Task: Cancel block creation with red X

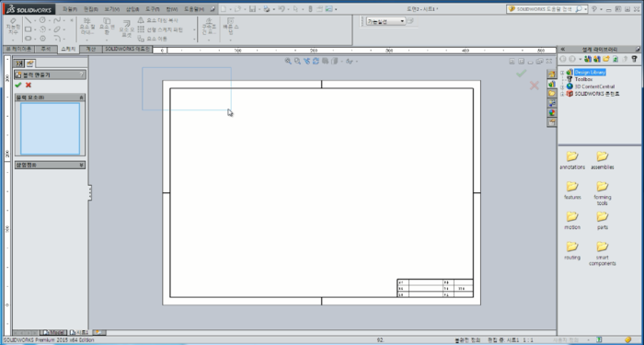Action: (29, 85)
